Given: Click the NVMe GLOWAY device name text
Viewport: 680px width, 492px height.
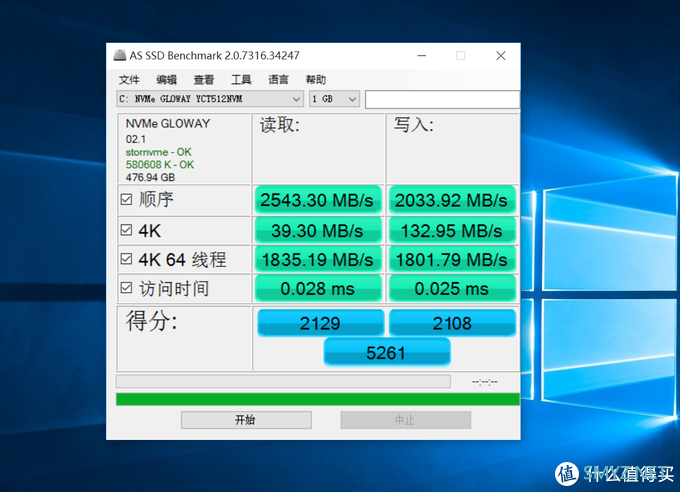Looking at the screenshot, I should pyautogui.click(x=168, y=124).
